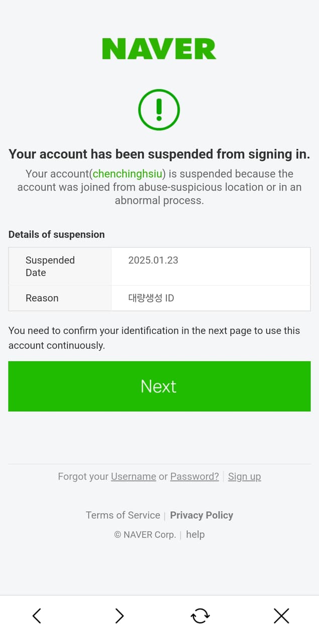Reload the page with refresh icon
This screenshot has height=644, width=319.
pos(200,615)
